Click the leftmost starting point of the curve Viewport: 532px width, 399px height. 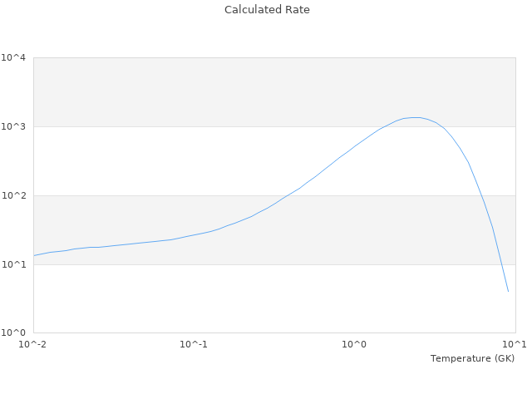(x=34, y=255)
